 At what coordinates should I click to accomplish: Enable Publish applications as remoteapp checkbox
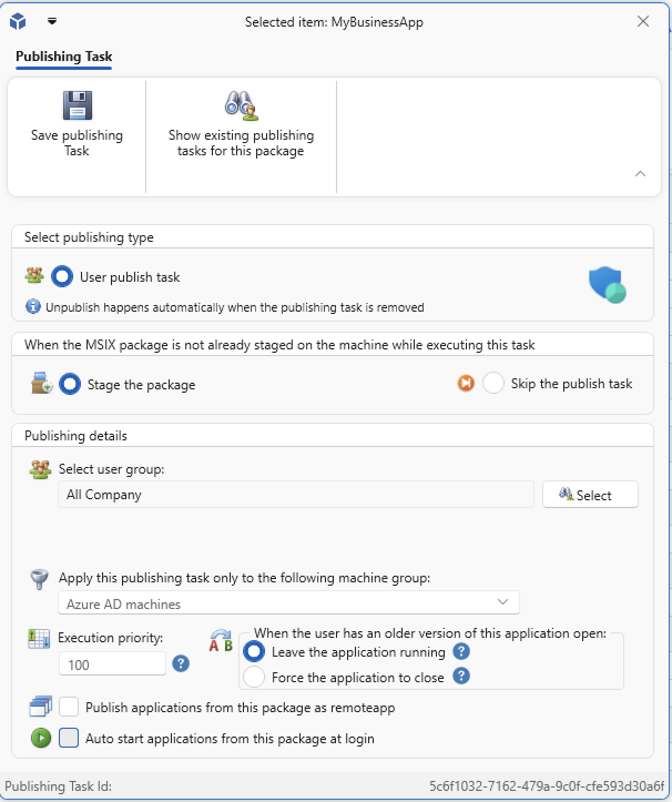coord(69,707)
